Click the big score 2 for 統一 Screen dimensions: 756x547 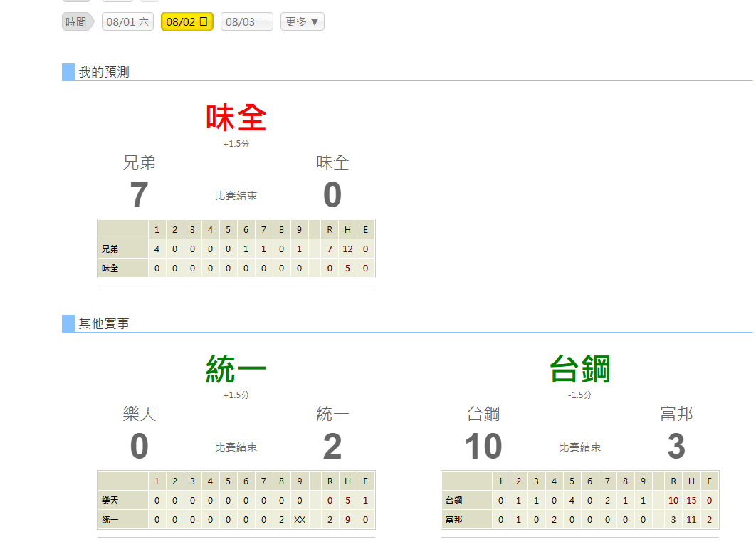pyautogui.click(x=332, y=446)
